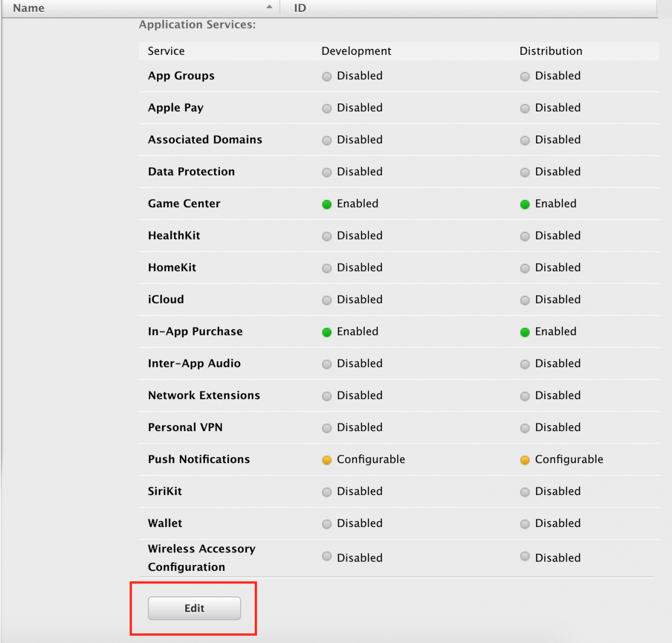Toggle Data Protection for Distribution
Screen dimensions: 672x643
pos(525,172)
